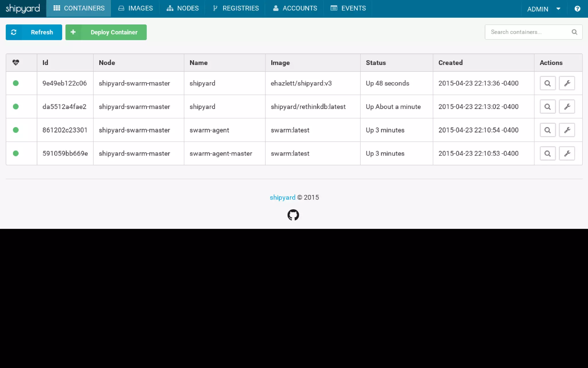
Task: Select container id da5512a4fae2
Action: point(64,107)
